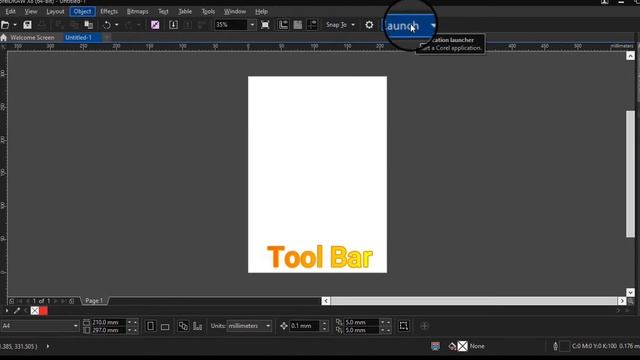Click the nudge distance icon

(284, 326)
